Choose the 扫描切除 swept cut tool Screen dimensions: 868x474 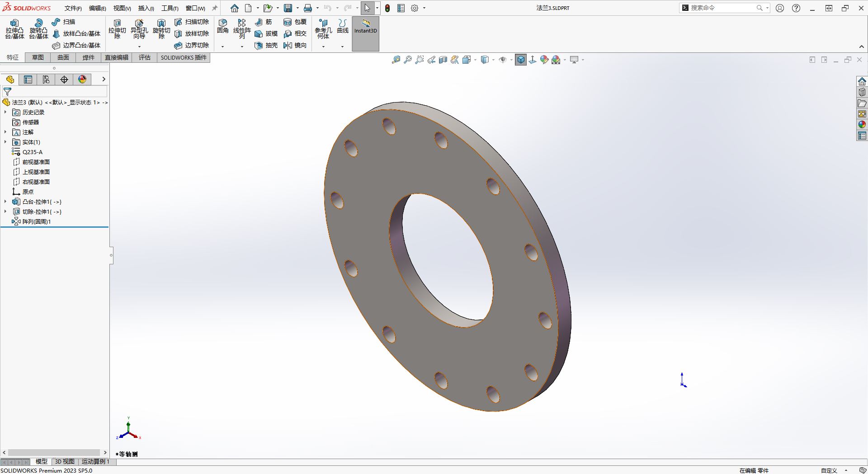tap(192, 22)
